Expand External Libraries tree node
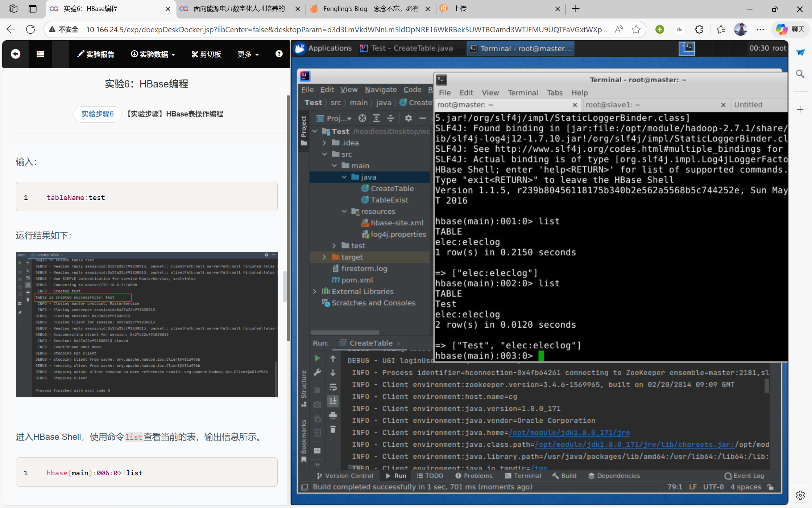 click(314, 291)
